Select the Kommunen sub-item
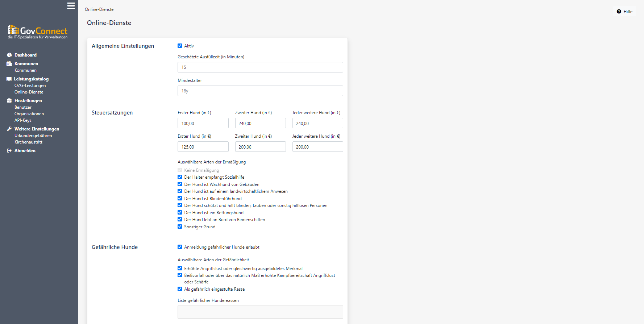 25,70
